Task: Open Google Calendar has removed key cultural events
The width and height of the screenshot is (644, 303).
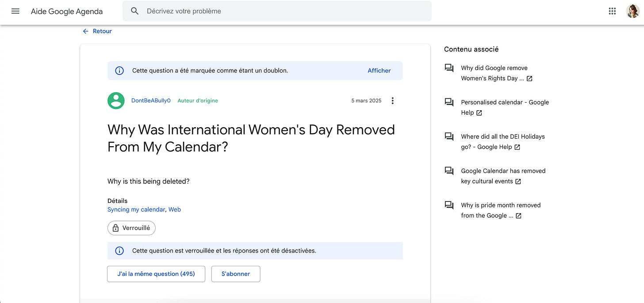Action: pos(503,176)
